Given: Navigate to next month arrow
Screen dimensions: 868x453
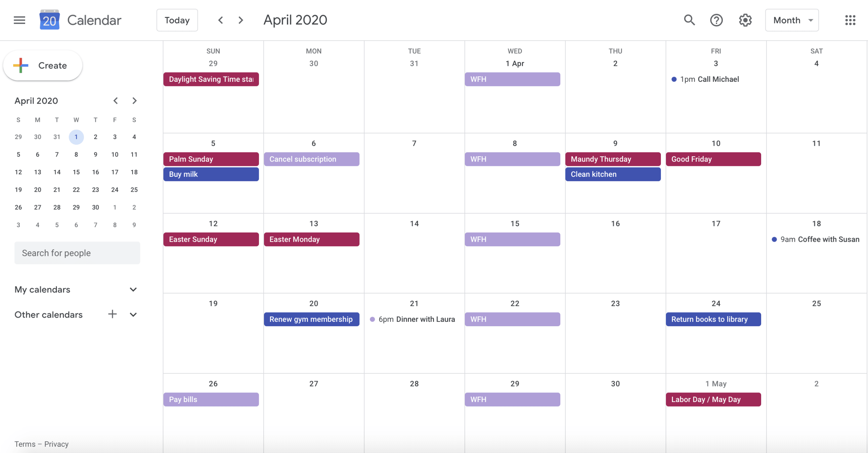Looking at the screenshot, I should click(240, 20).
